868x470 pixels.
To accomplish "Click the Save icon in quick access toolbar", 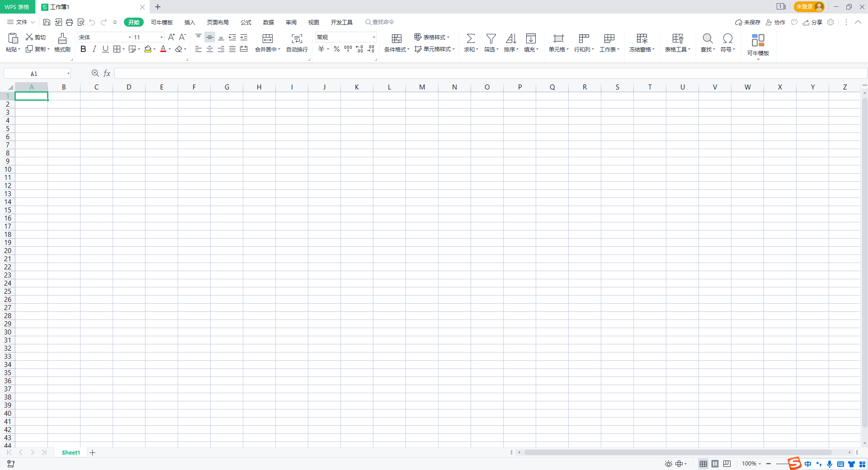I will pyautogui.click(x=47, y=22).
